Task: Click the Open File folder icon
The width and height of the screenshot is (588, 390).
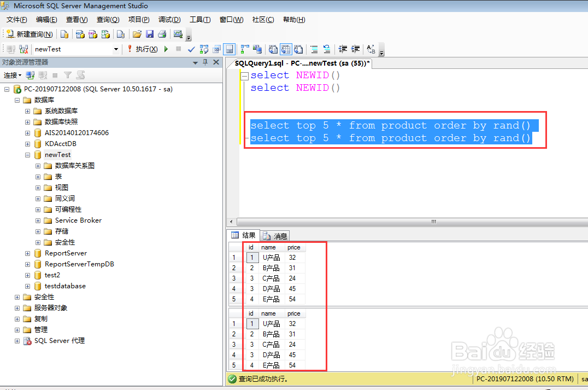Action: click(137, 34)
